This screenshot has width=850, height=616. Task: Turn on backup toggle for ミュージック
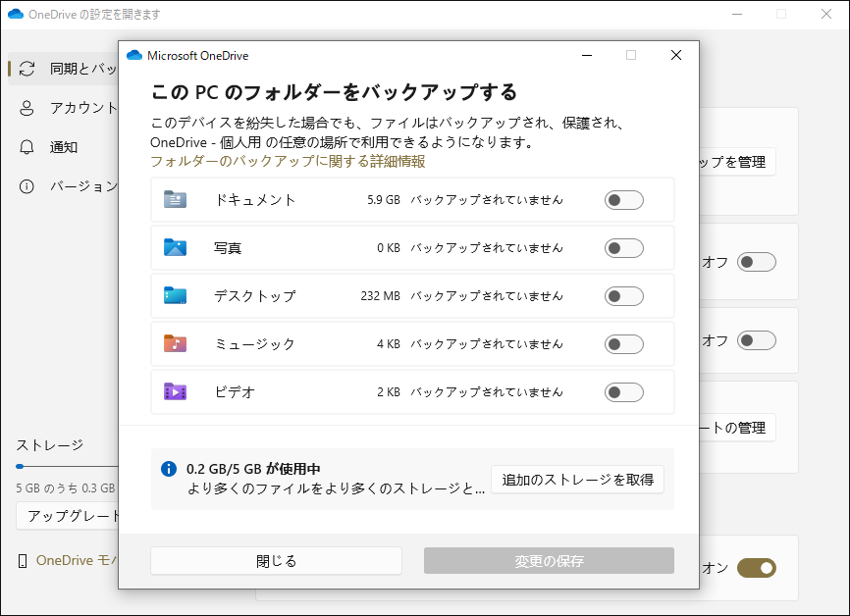coord(624,344)
